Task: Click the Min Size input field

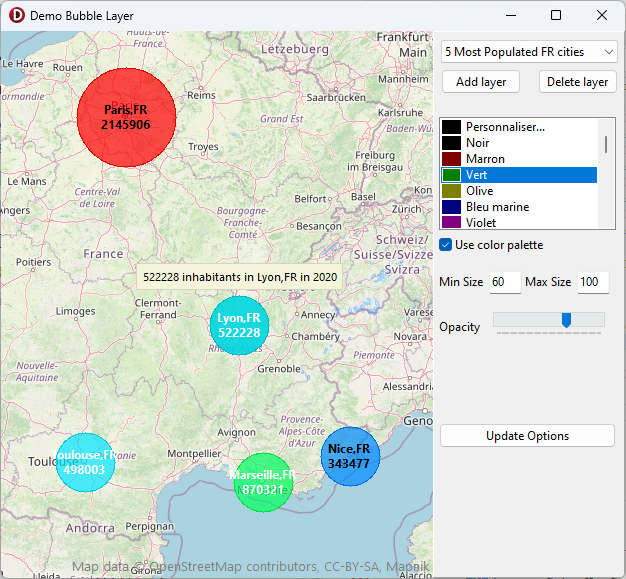Action: [x=504, y=282]
